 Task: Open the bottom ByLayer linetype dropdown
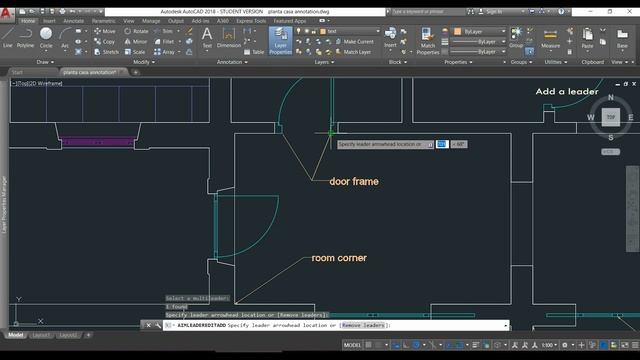(x=479, y=52)
